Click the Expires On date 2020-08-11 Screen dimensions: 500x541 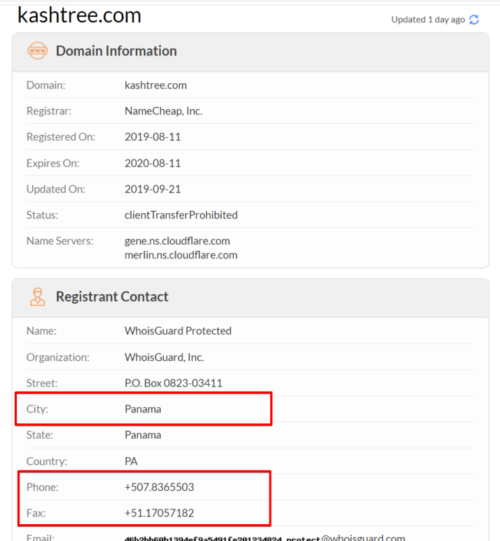pyautogui.click(x=153, y=163)
